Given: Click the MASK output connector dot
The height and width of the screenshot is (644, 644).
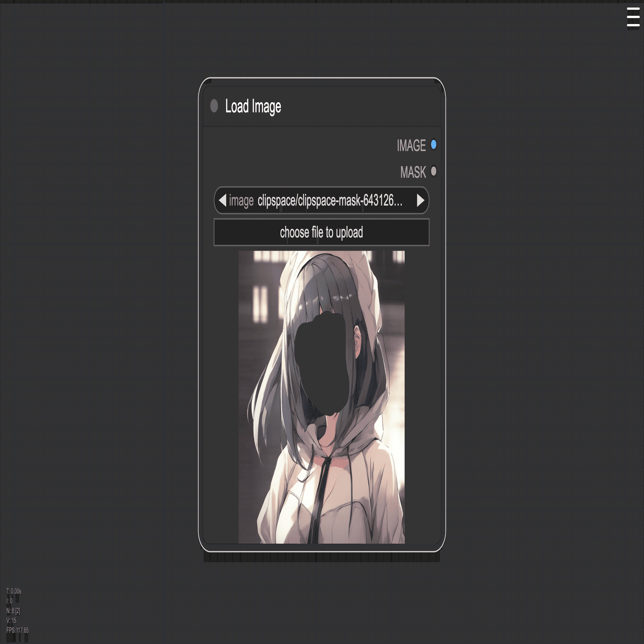Looking at the screenshot, I should pos(434,171).
